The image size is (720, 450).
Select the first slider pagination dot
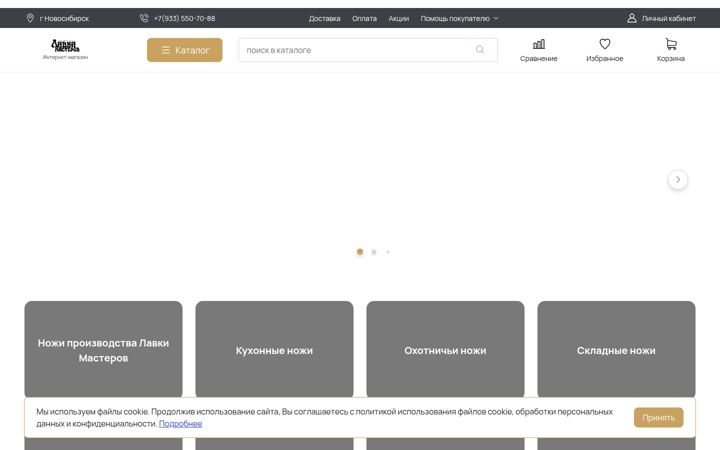pyautogui.click(x=360, y=252)
